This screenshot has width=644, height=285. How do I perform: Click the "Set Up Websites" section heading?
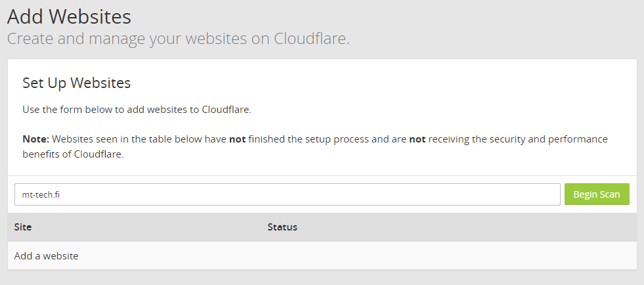77,83
